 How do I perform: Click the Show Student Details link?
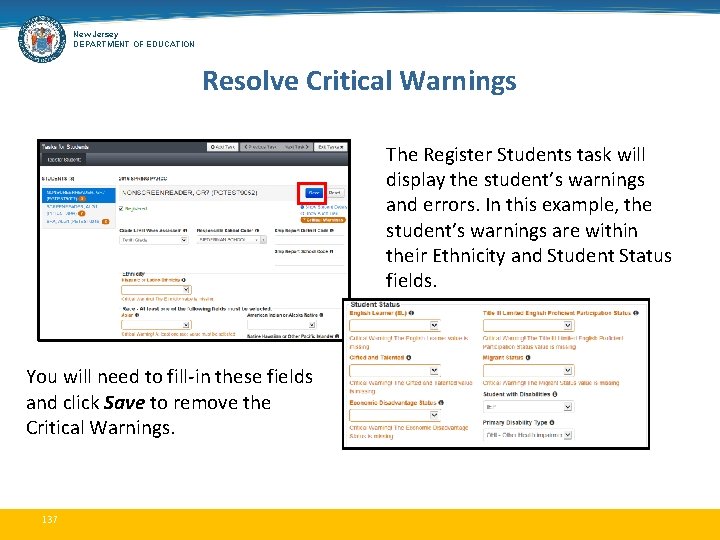click(x=324, y=207)
